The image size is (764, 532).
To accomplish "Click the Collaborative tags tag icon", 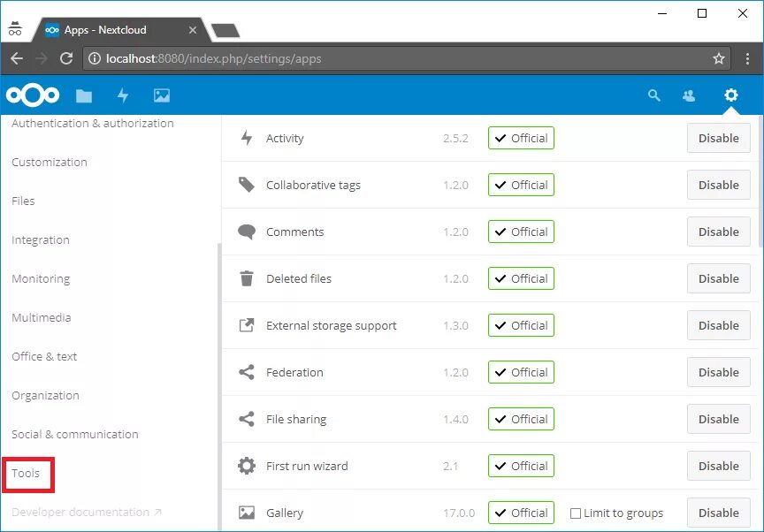I will click(x=247, y=185).
